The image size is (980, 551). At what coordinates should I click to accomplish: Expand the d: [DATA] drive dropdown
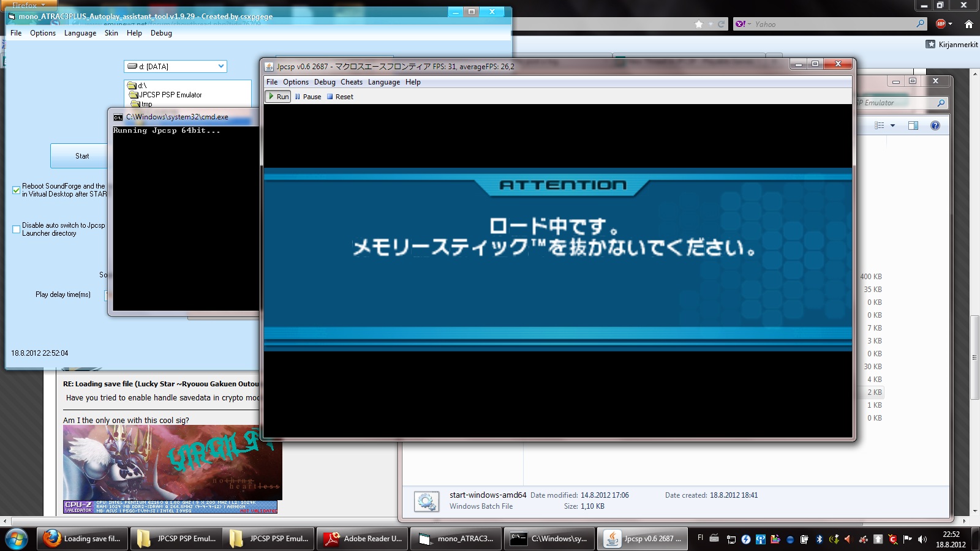coord(221,66)
